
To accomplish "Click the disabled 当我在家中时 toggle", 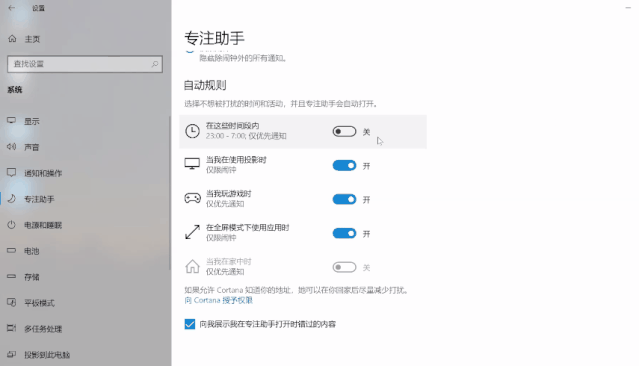I will (x=344, y=267).
